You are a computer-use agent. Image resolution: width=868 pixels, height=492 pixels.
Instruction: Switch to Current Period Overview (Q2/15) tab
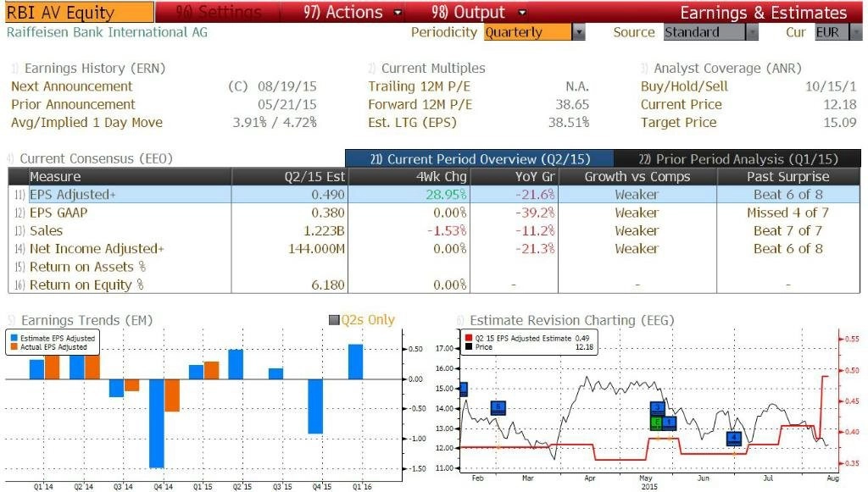click(x=480, y=158)
